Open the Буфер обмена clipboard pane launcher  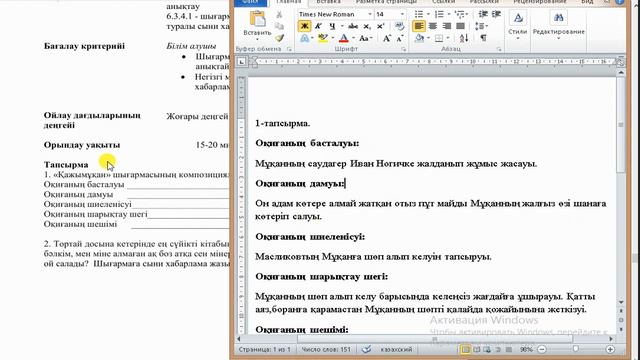coord(289,49)
